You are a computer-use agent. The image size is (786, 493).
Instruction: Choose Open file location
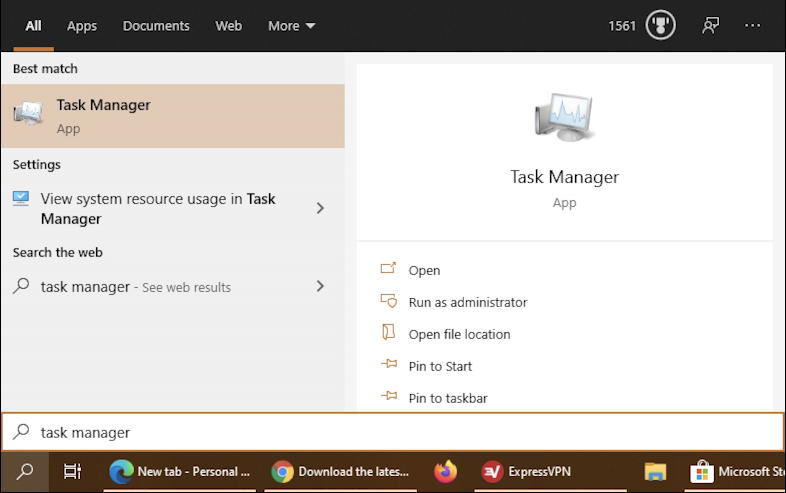pos(459,335)
